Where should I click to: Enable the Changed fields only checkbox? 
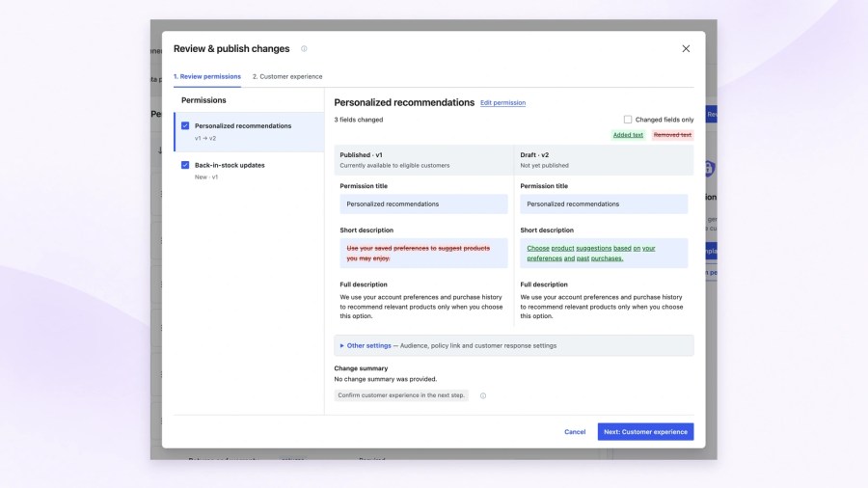coord(628,120)
